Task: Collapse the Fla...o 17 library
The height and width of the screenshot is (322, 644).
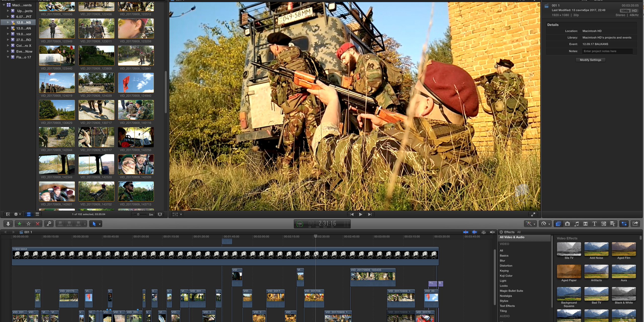Action: coord(8,57)
